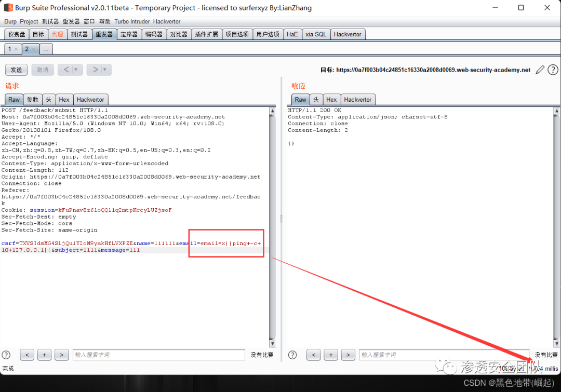Open the forward history dropdown arrow

(x=105, y=70)
